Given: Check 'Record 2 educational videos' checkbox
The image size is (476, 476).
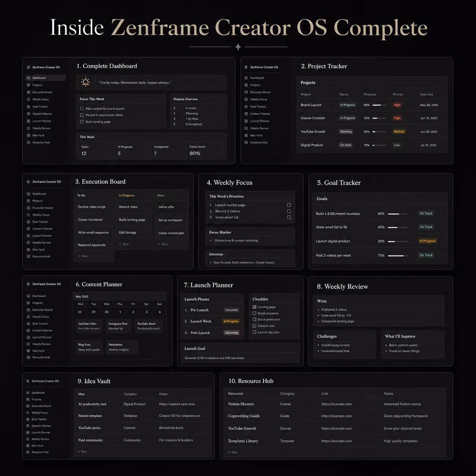Looking at the screenshot, I should coord(82,115).
